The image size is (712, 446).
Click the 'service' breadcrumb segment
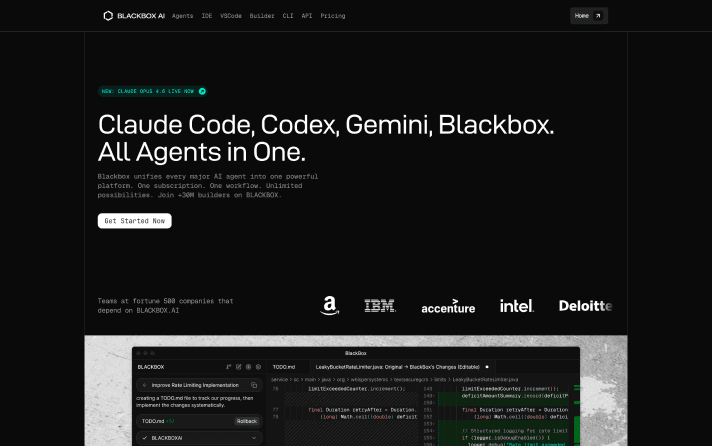pos(279,380)
